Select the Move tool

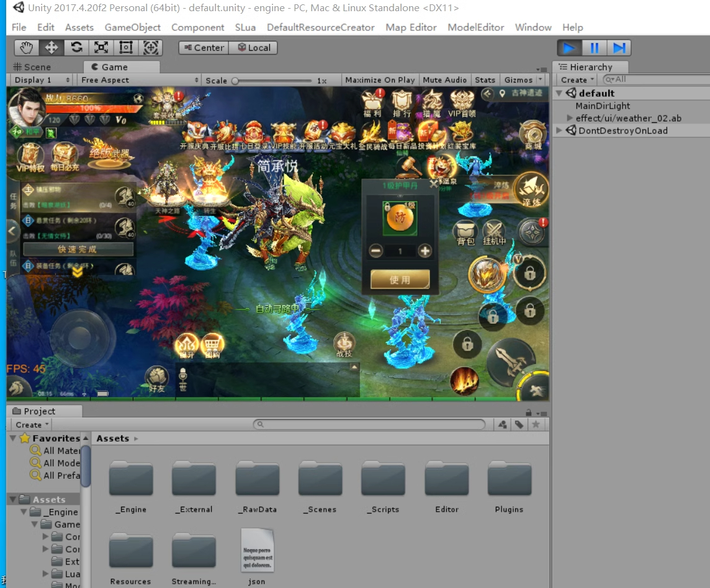point(52,48)
